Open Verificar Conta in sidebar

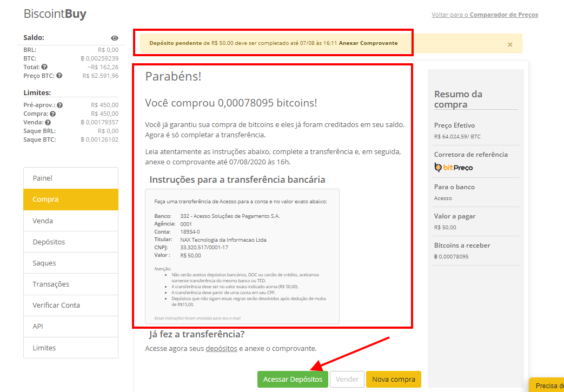(71, 305)
